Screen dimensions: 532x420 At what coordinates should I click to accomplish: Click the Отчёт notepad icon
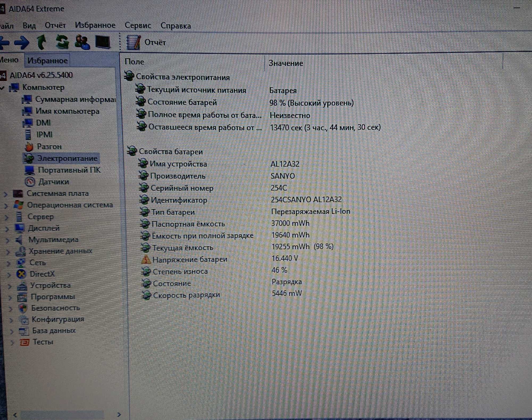pyautogui.click(x=133, y=42)
